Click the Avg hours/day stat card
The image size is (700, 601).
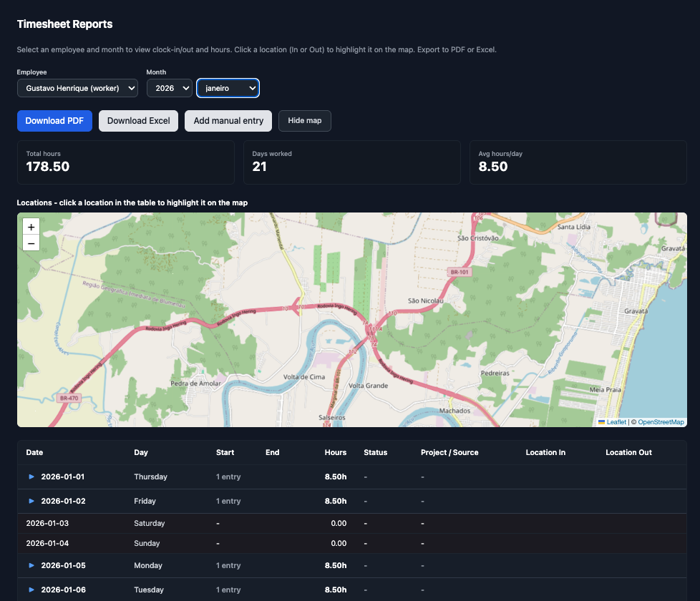point(578,162)
